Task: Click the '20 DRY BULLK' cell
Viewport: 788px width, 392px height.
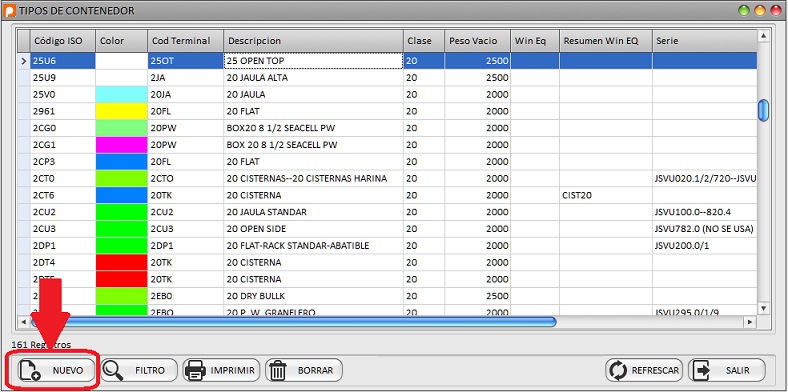Action: [313, 296]
